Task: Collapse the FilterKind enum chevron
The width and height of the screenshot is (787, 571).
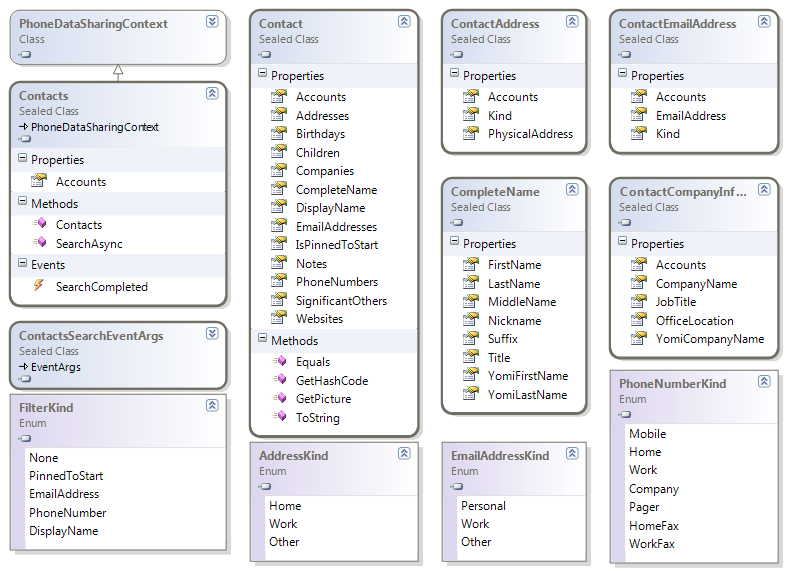Action: 212,405
